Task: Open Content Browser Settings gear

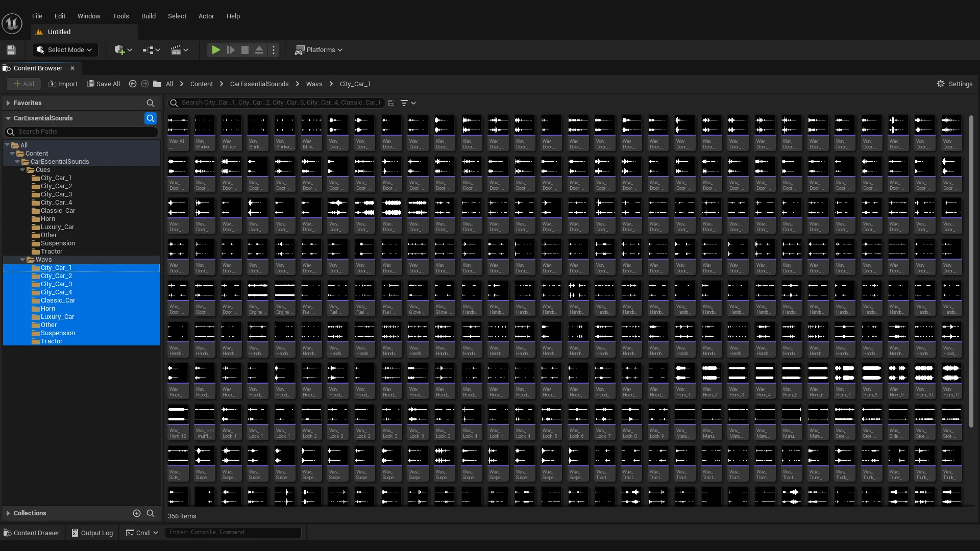Action: [941, 84]
